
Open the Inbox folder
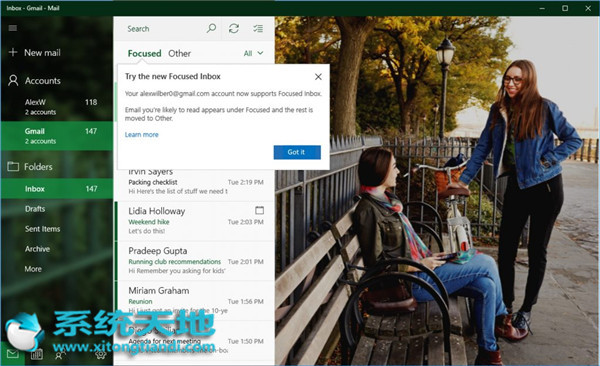[57, 188]
